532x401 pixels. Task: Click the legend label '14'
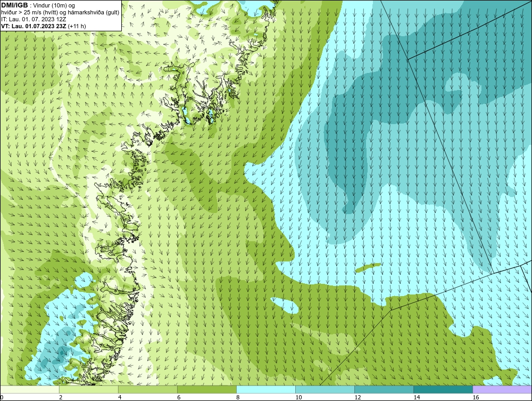[x=417, y=397]
